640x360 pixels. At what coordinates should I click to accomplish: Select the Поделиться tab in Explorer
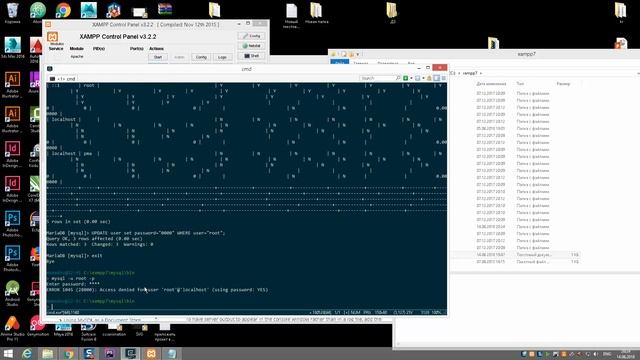tap(388, 63)
